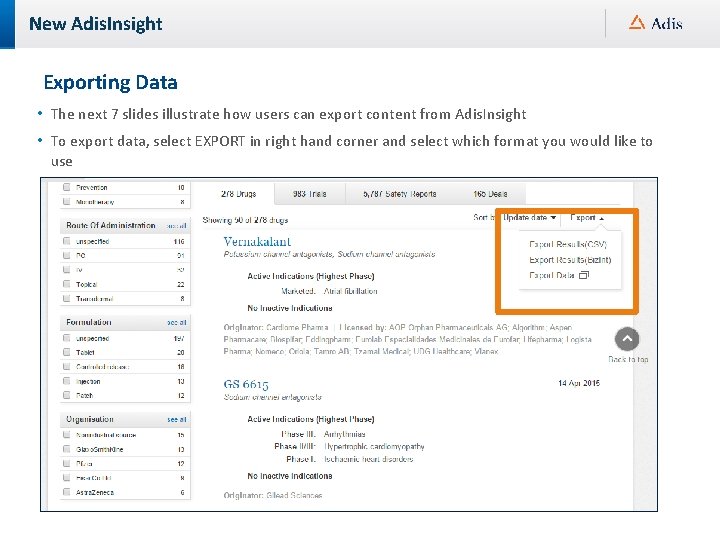Choose Export Results (BizInt)
The height and width of the screenshot is (540, 720).
coord(570,260)
